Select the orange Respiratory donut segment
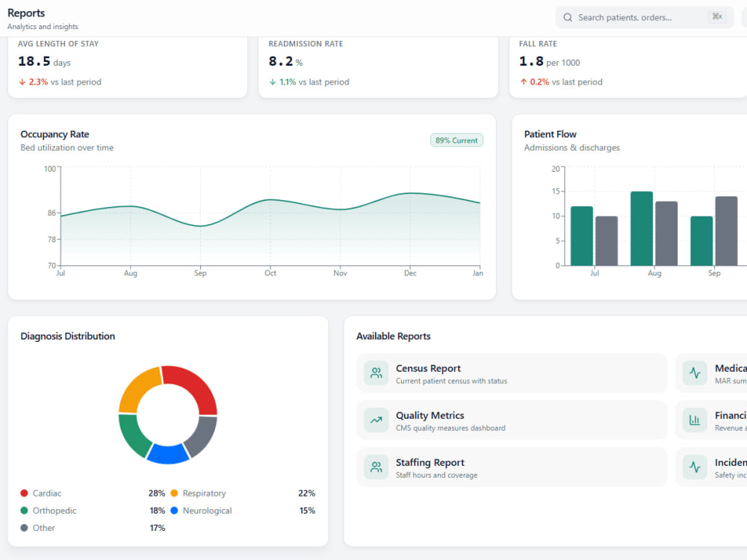Image resolution: width=747 pixels, height=560 pixels. [137, 387]
